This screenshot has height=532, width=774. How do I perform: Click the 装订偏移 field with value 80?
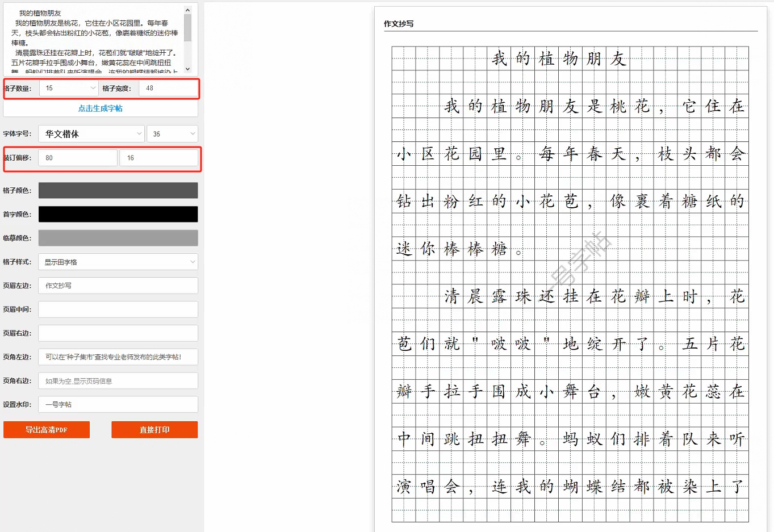78,158
